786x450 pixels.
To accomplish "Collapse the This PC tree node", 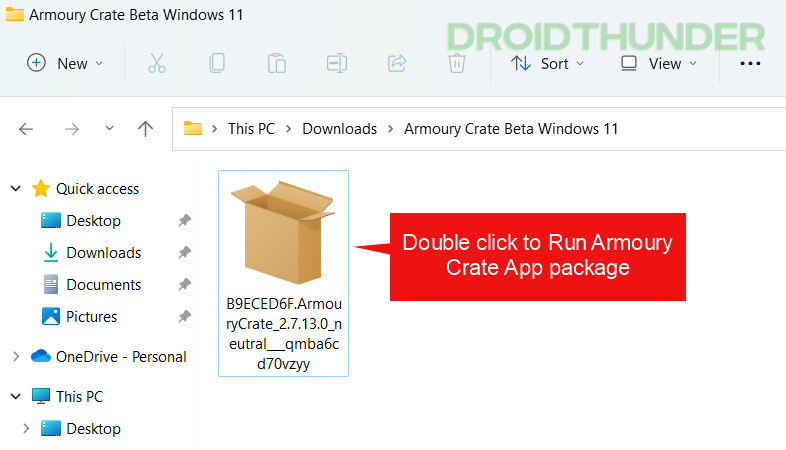I will tap(16, 396).
